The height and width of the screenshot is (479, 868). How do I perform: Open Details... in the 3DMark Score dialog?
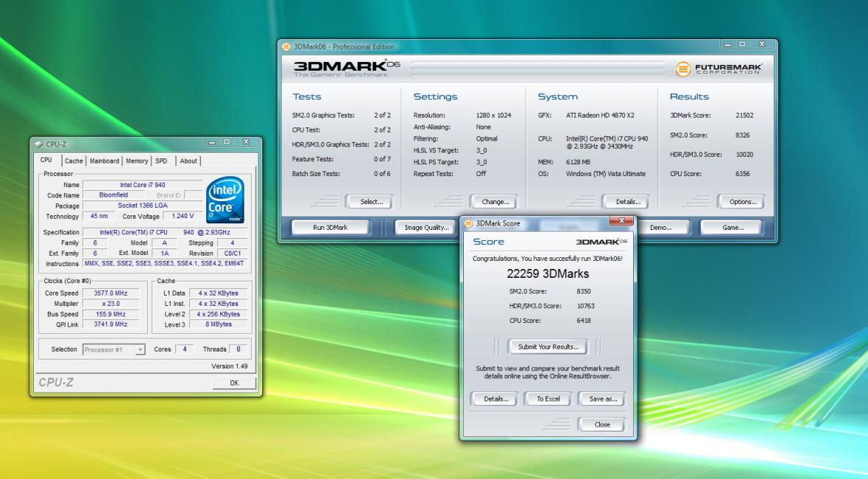coord(495,399)
